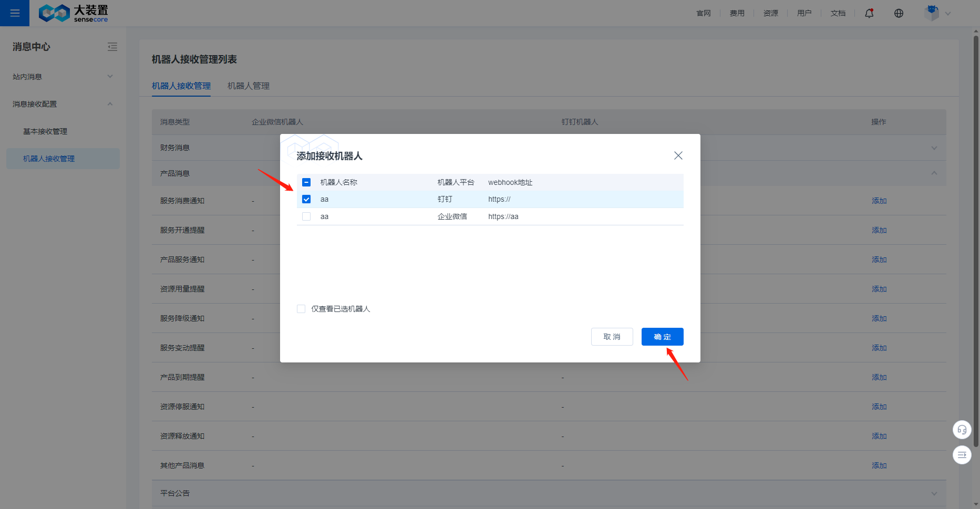The width and height of the screenshot is (980, 509).
Task: Open the customer service headset icon
Action: pos(962,430)
